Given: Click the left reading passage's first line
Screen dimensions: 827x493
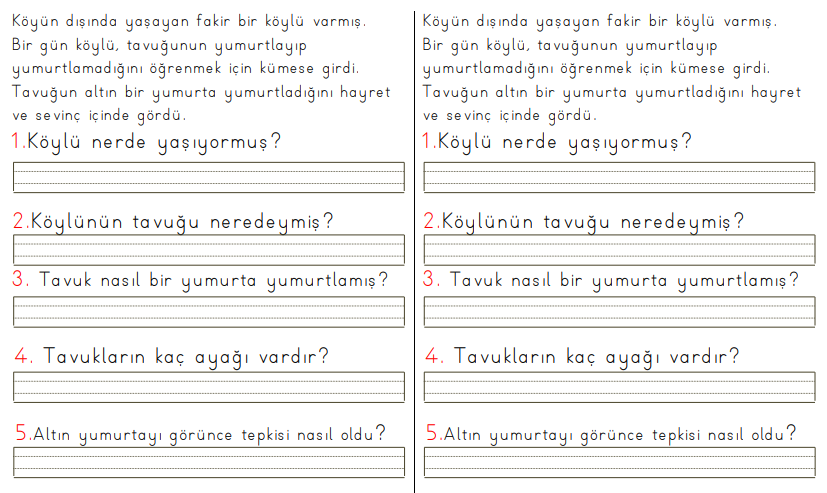Looking at the screenshot, I should [190, 21].
